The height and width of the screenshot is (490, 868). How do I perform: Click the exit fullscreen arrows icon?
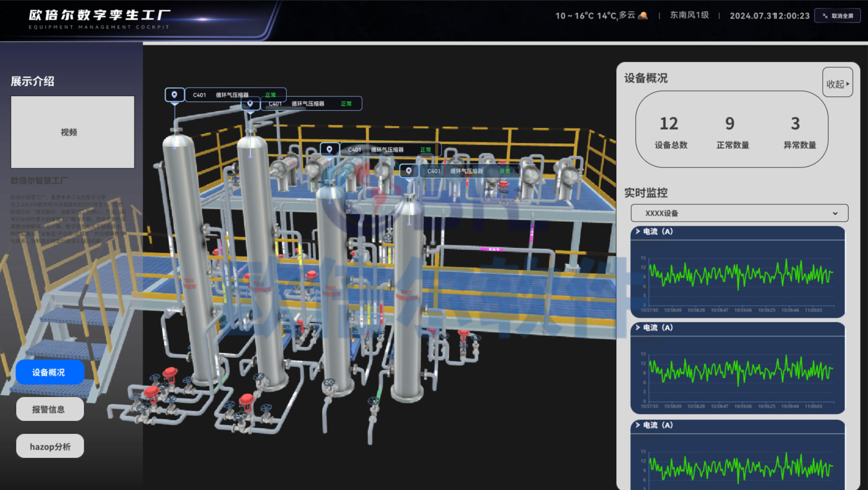pyautogui.click(x=825, y=16)
